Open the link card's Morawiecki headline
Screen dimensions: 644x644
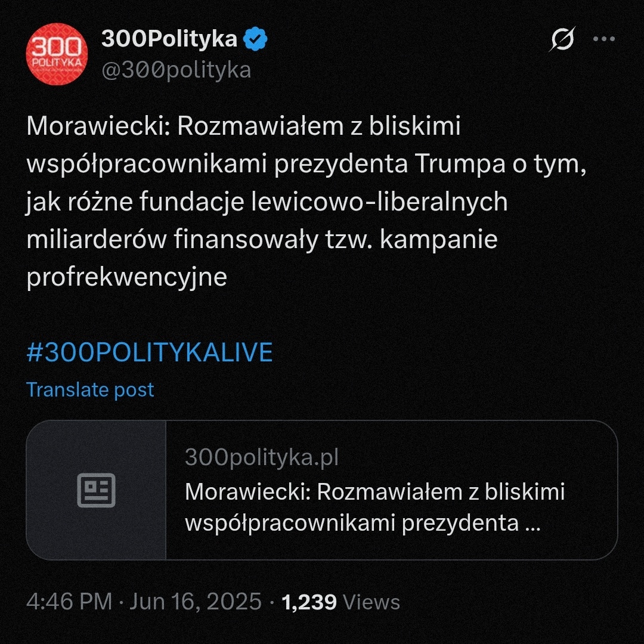pyautogui.click(x=374, y=507)
